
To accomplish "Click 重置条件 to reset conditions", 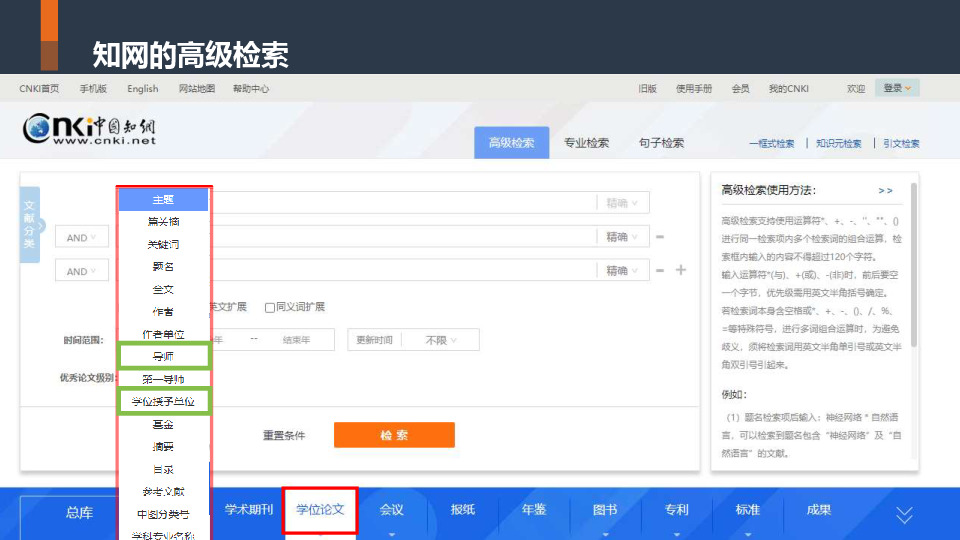I will coord(284,435).
